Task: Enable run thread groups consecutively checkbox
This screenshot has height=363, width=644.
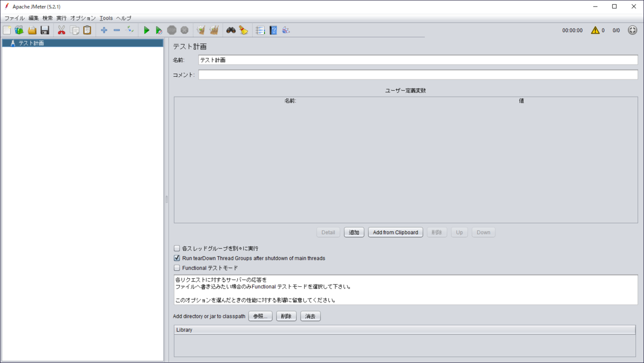Action: [177, 249]
